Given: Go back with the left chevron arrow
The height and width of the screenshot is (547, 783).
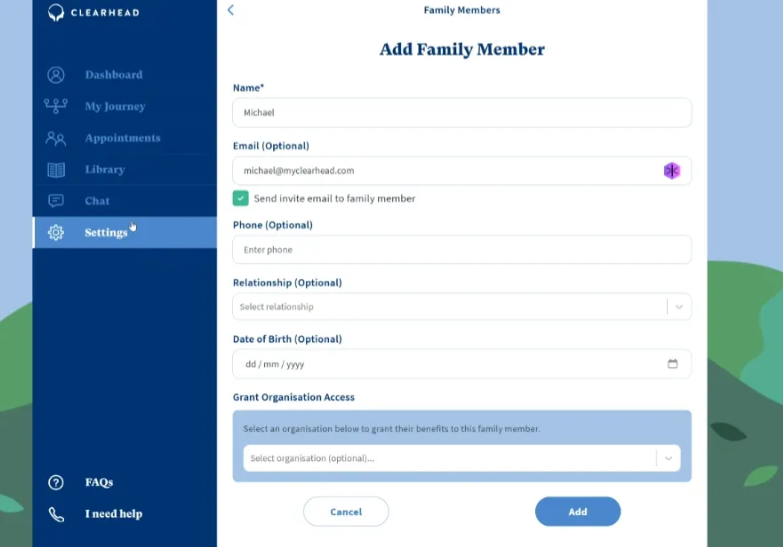Looking at the screenshot, I should point(231,10).
